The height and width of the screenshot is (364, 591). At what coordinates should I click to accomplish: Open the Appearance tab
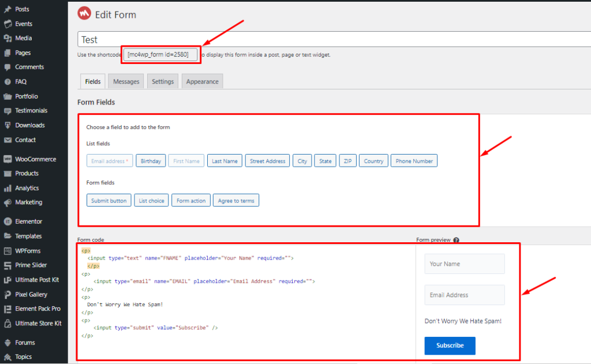202,81
